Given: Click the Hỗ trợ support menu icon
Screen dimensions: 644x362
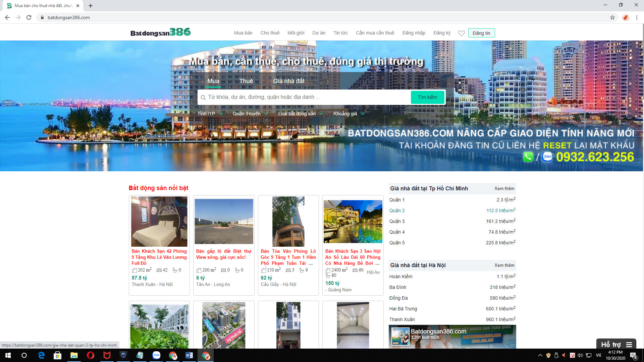Looking at the screenshot, I should 629,345.
